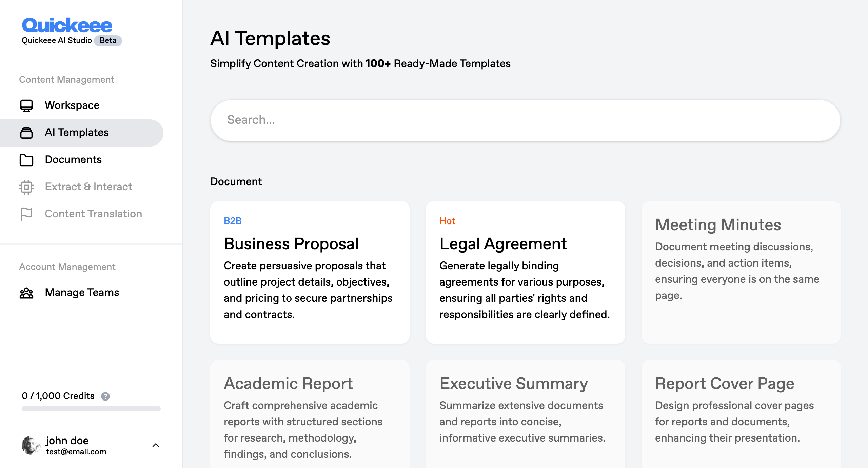Expand the user account menu chevron
The image size is (868, 468).
156,445
